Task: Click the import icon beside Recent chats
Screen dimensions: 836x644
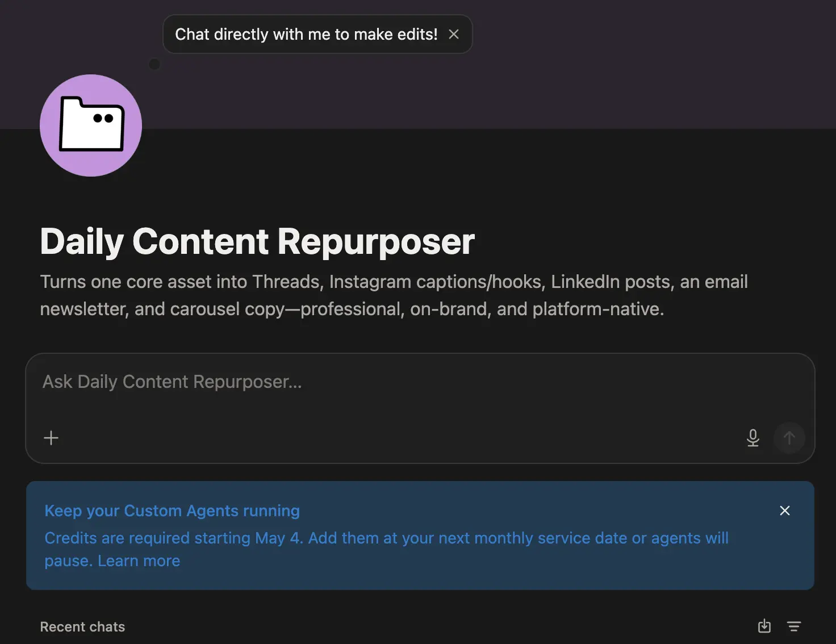Action: pos(764,626)
